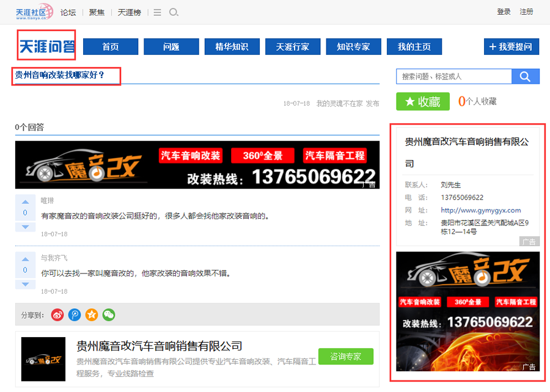Click the vote count of 与我齐飞's answer

coord(25,270)
